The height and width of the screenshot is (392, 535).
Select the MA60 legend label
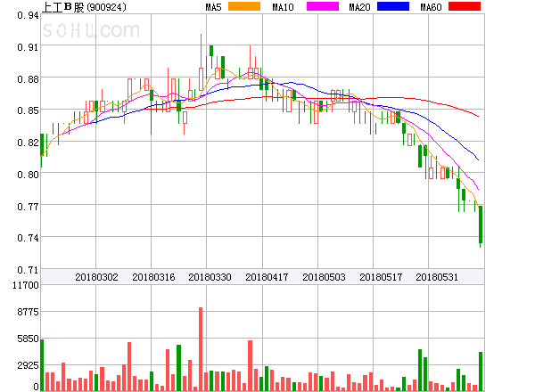coord(431,7)
